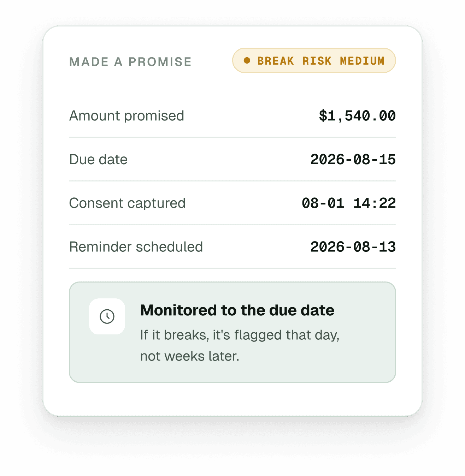Click the consent timestamp 08-01 14:22
465x476 pixels.
pos(349,203)
